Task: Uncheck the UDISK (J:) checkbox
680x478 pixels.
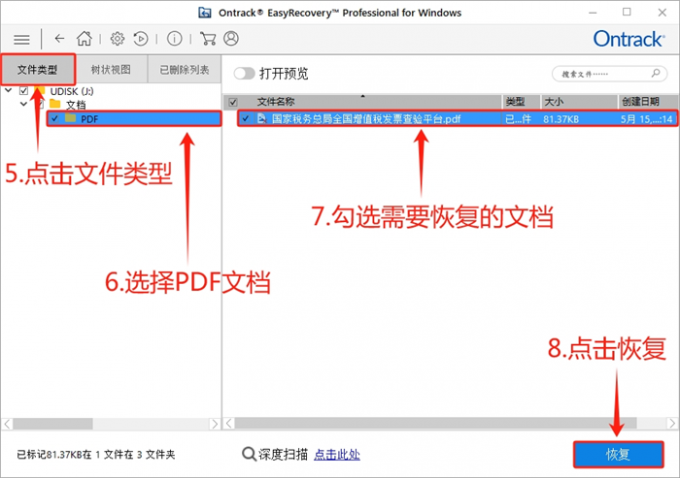Action: (24, 91)
